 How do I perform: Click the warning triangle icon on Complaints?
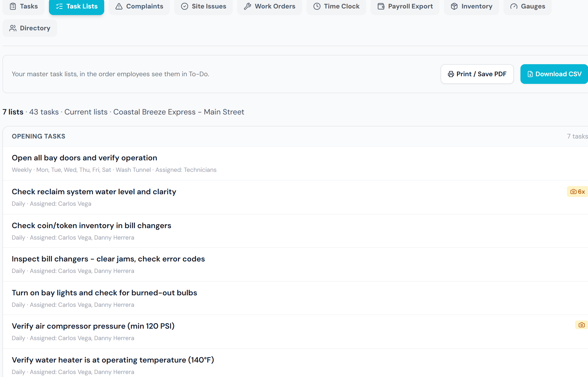click(x=119, y=6)
